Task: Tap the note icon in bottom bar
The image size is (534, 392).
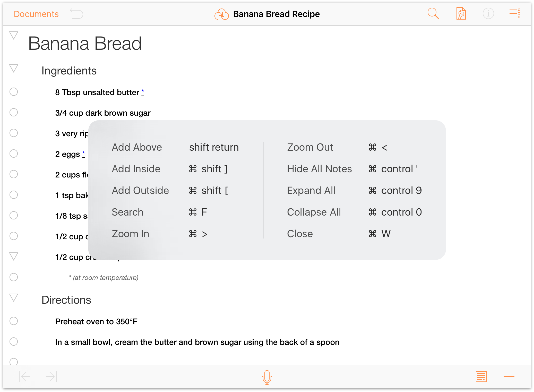Action: pyautogui.click(x=481, y=377)
